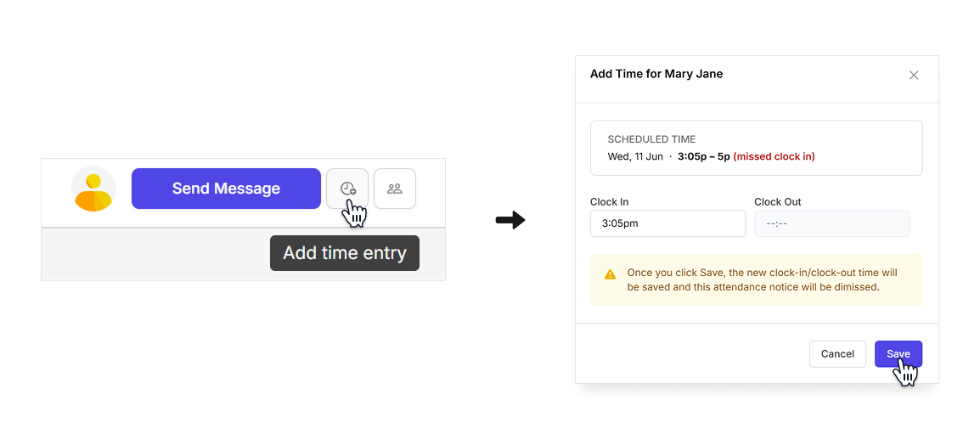Click the Clock Out label
This screenshot has width=980, height=440.
pyautogui.click(x=777, y=202)
